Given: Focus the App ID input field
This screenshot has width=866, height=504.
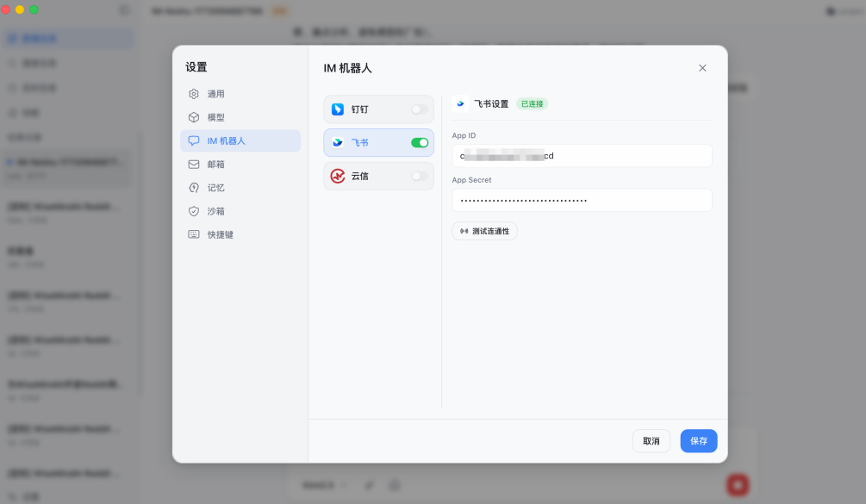Looking at the screenshot, I should tap(582, 156).
